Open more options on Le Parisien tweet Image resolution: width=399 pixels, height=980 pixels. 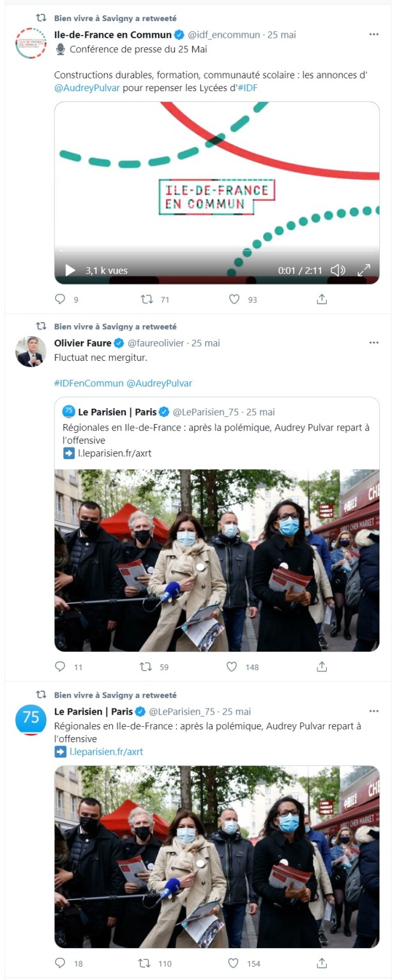pos(374,712)
